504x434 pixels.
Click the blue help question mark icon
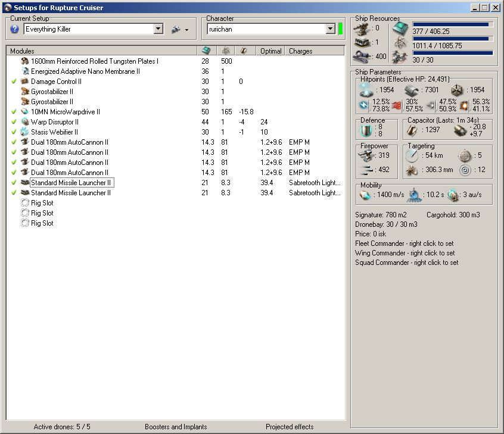15,29
